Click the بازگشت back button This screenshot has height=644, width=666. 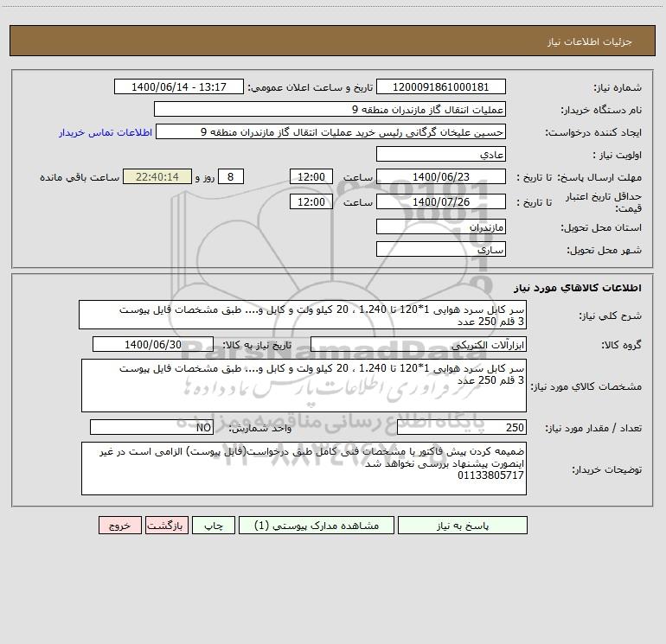[x=166, y=525]
